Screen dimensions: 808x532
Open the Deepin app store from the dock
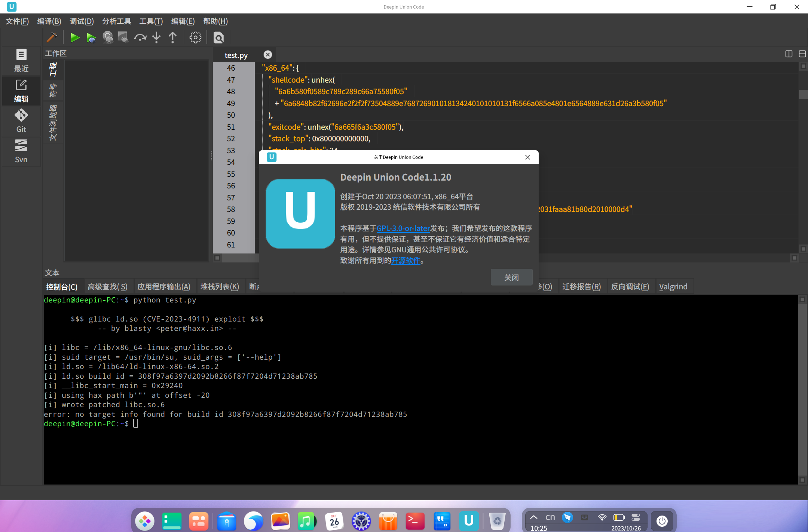coord(388,520)
